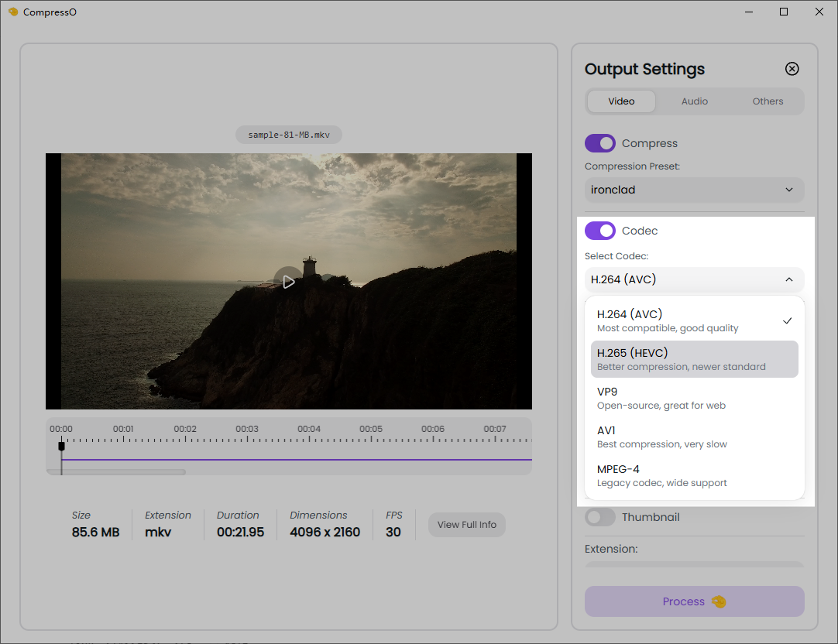Disable the Codec toggle
The image size is (838, 644).
pyautogui.click(x=600, y=231)
